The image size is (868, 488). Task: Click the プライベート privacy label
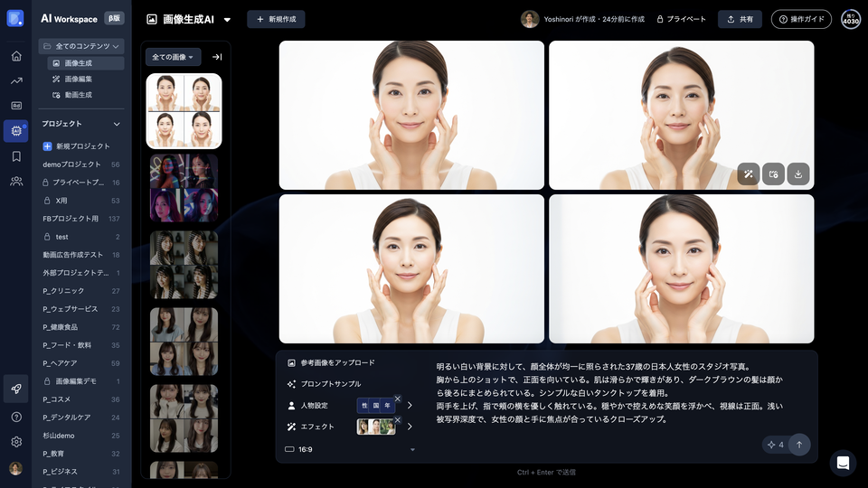click(682, 19)
